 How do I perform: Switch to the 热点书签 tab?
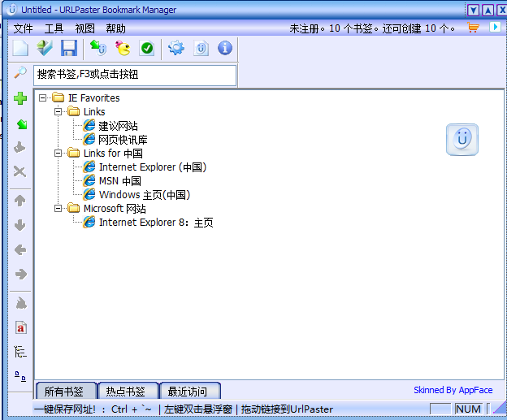(x=128, y=392)
